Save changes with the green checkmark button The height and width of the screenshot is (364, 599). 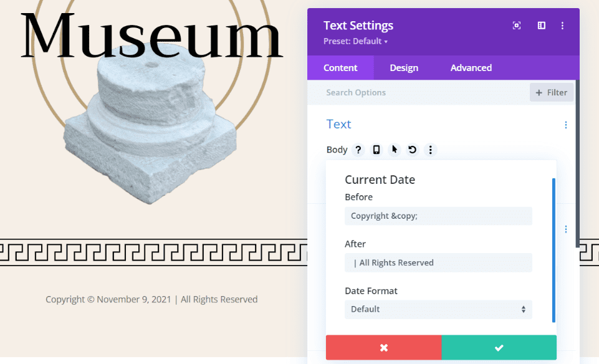pos(499,347)
